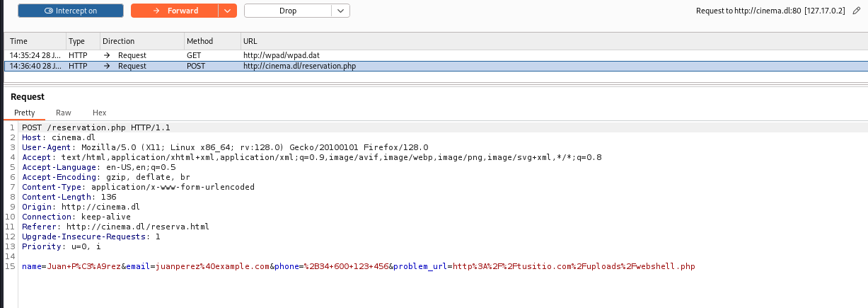Drop the intercepted request
This screenshot has width=868, height=308.
point(288,11)
